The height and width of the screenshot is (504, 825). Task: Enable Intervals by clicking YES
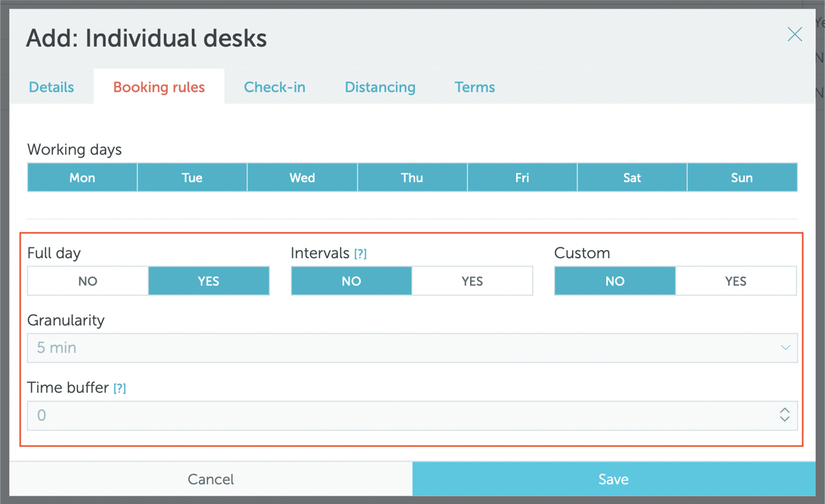coord(472,280)
